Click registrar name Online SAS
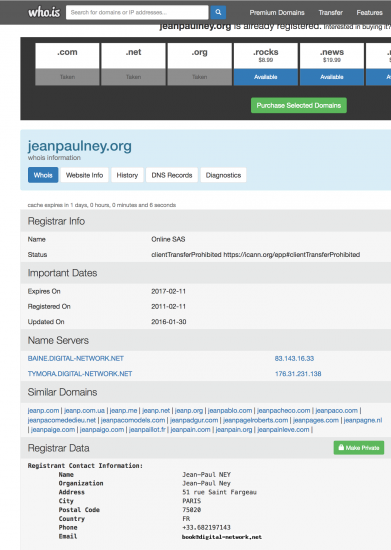 (x=168, y=239)
